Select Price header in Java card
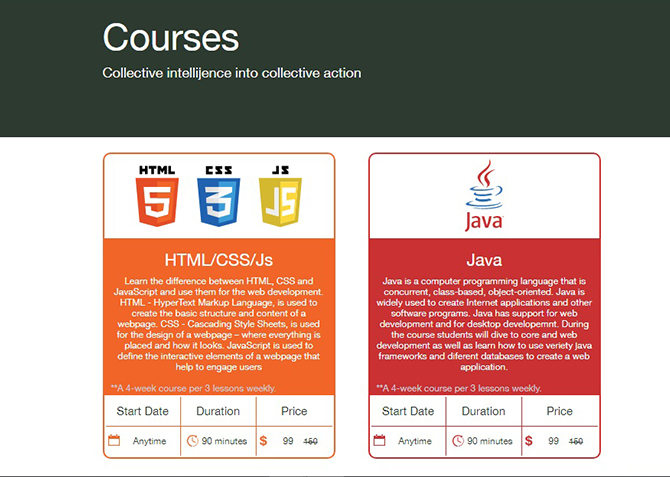The image size is (670, 477). pos(559,411)
